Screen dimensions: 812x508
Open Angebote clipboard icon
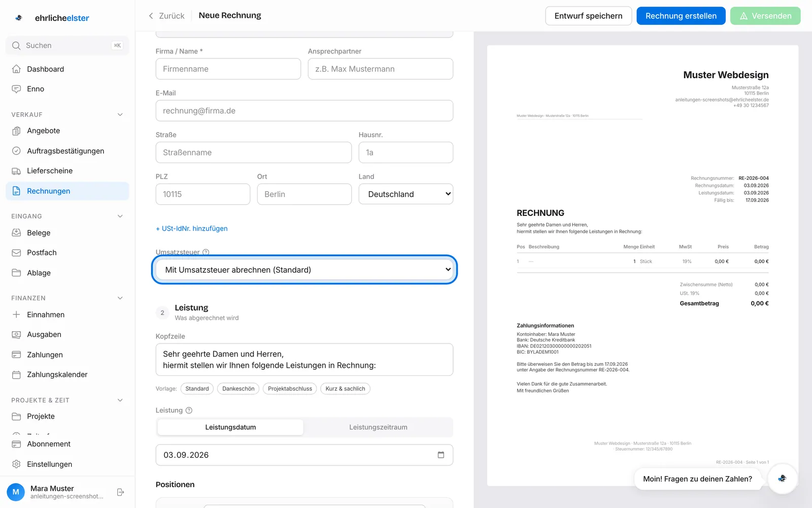click(x=16, y=131)
